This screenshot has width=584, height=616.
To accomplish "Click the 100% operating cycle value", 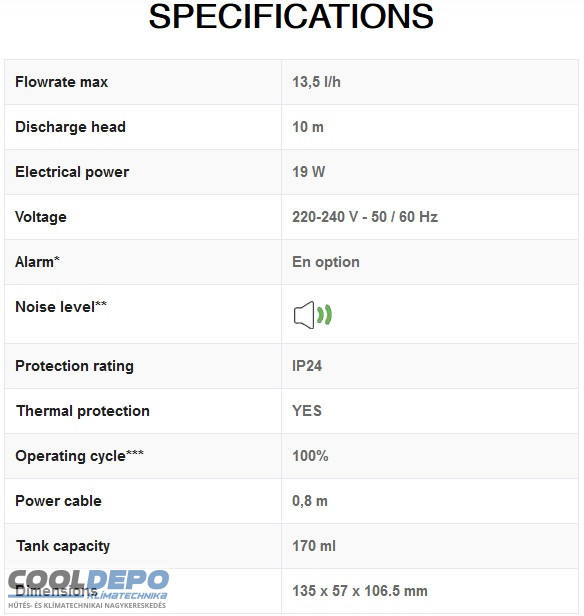I will pyautogui.click(x=310, y=456).
